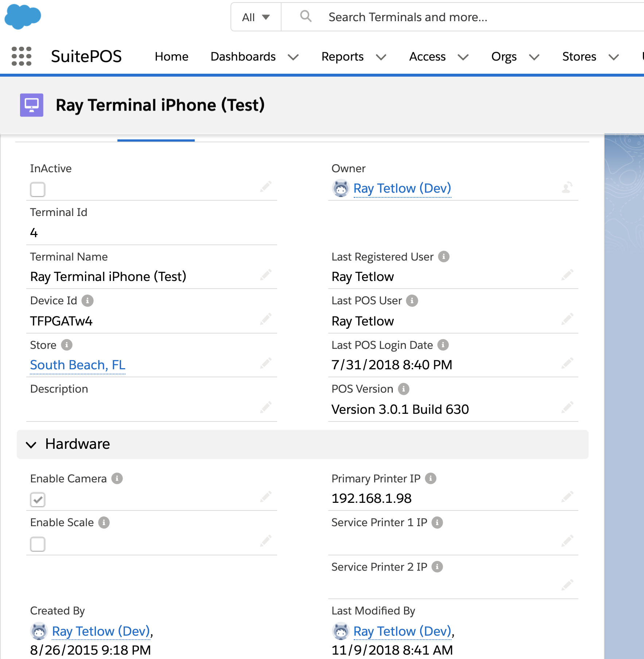Click the Device Id value TFPGATw4
Image resolution: width=644 pixels, height=659 pixels.
(x=61, y=321)
